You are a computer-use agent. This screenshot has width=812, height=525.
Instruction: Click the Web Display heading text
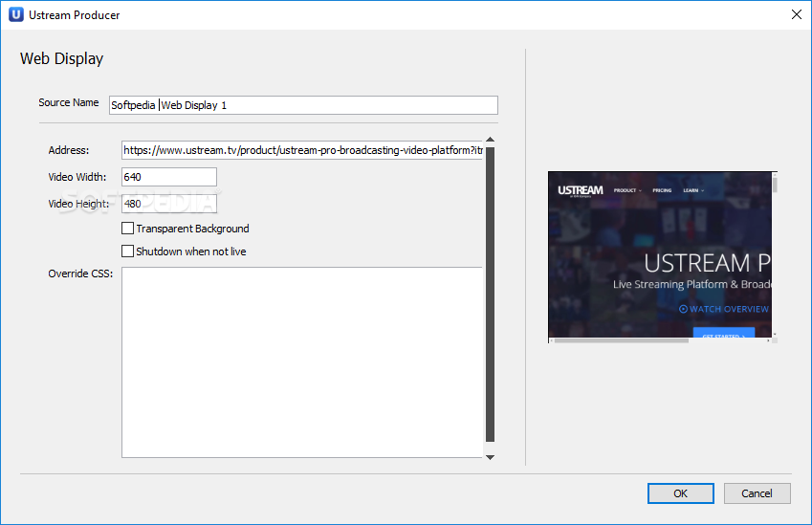61,58
